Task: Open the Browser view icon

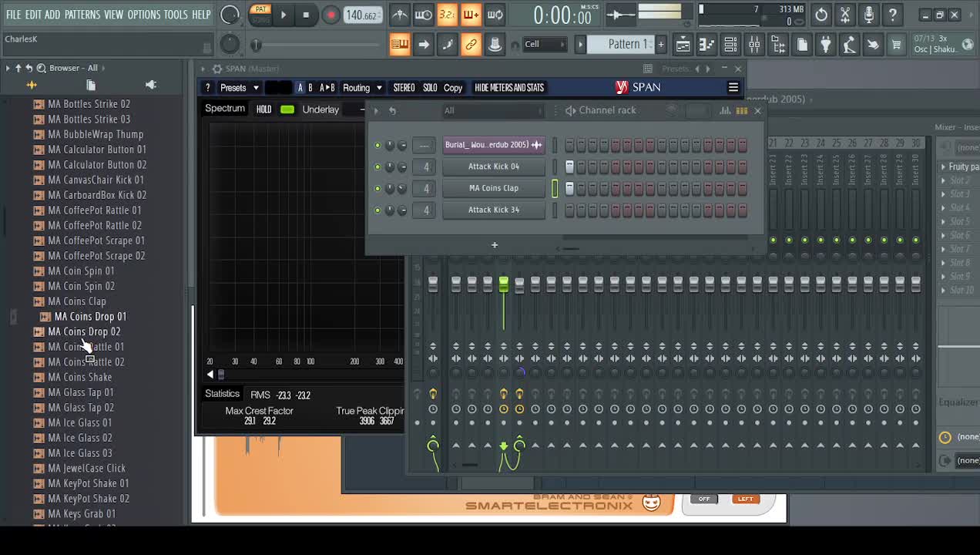Action: pyautogui.click(x=778, y=45)
